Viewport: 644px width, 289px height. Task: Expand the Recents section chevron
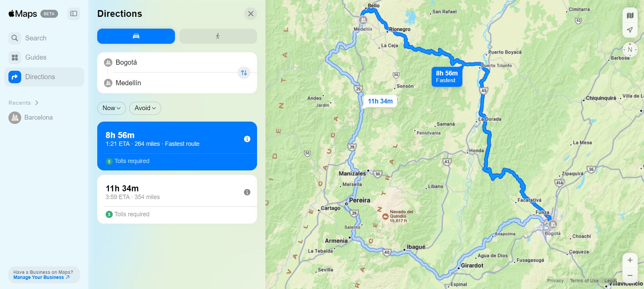coord(37,103)
